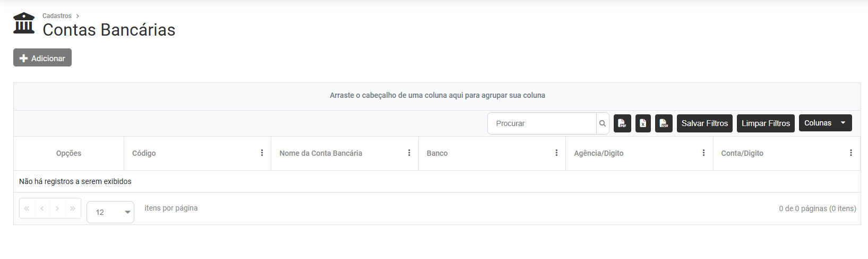Viewport: 868px width, 259px height.
Task: Export the table to CSV
Action: click(664, 123)
